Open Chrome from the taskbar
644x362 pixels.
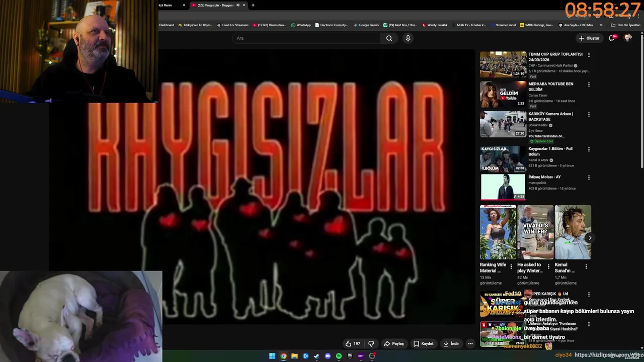[x=283, y=356]
